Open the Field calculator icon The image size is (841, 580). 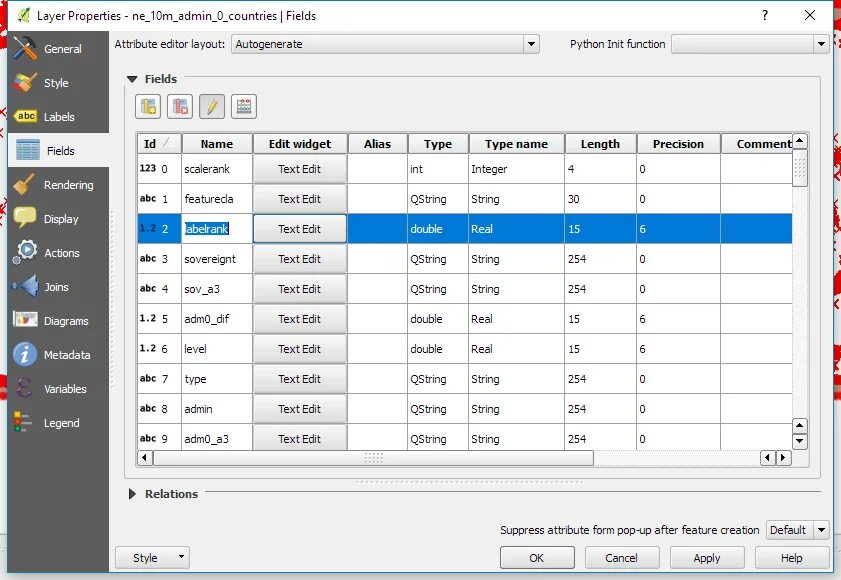(244, 106)
